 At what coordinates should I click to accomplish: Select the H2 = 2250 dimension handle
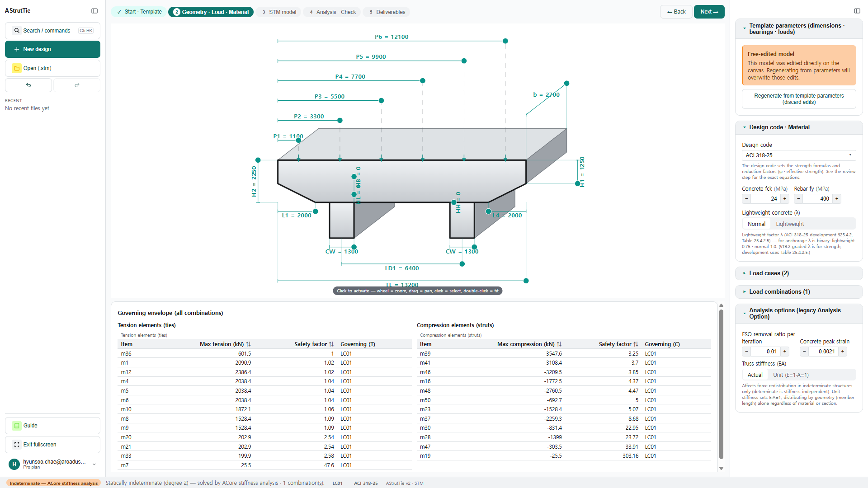pyautogui.click(x=258, y=160)
